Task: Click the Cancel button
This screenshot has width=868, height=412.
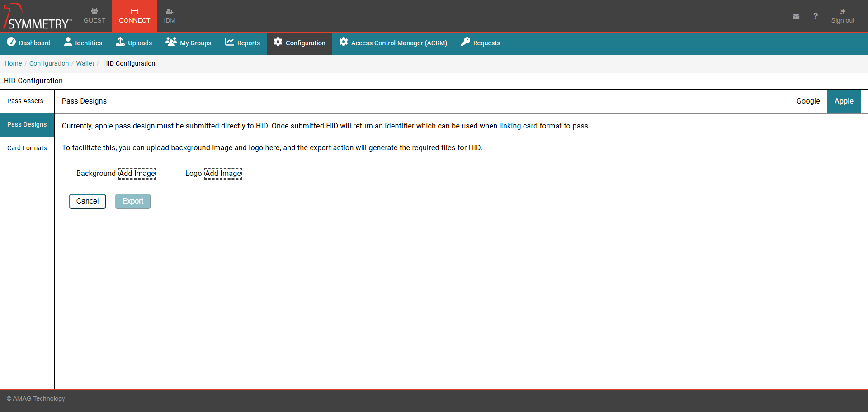Action: pyautogui.click(x=87, y=201)
